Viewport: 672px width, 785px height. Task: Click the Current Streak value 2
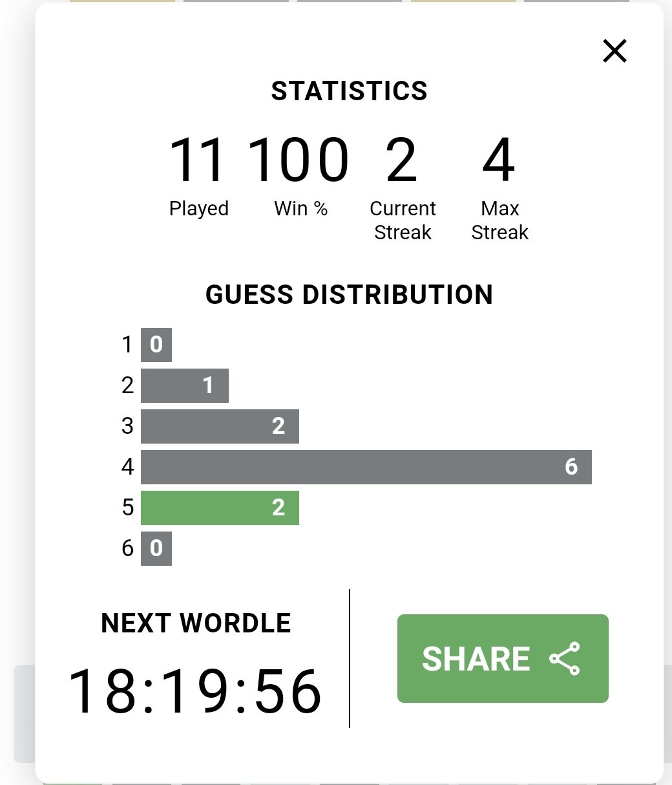point(401,159)
